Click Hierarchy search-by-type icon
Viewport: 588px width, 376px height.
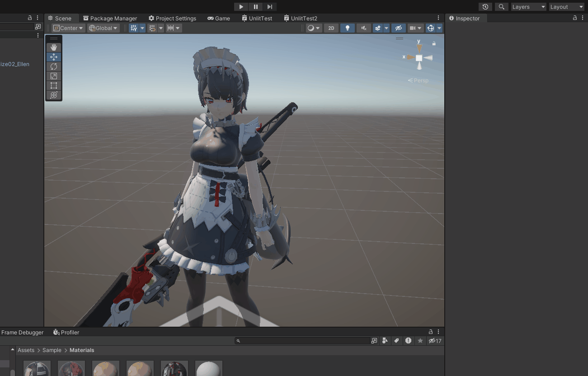click(38, 27)
